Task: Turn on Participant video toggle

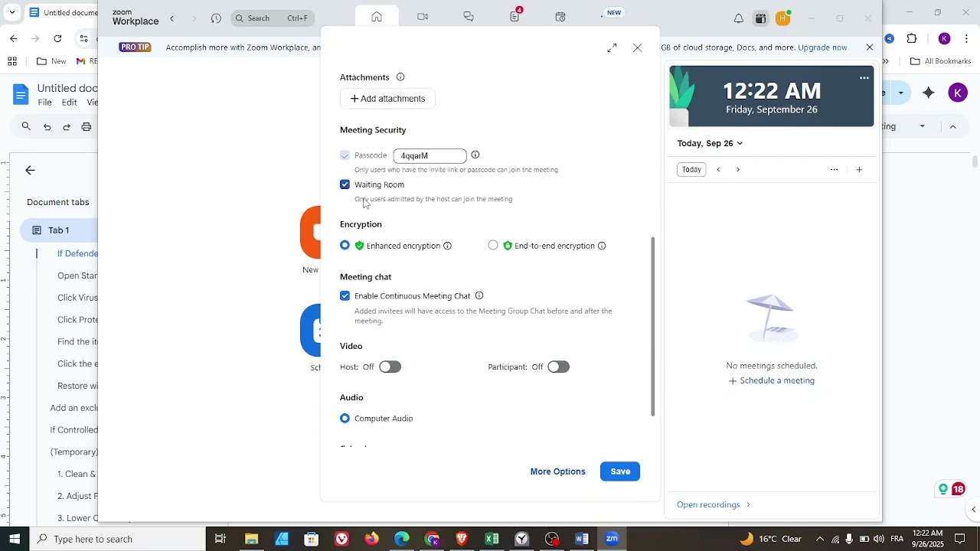Action: pyautogui.click(x=558, y=367)
